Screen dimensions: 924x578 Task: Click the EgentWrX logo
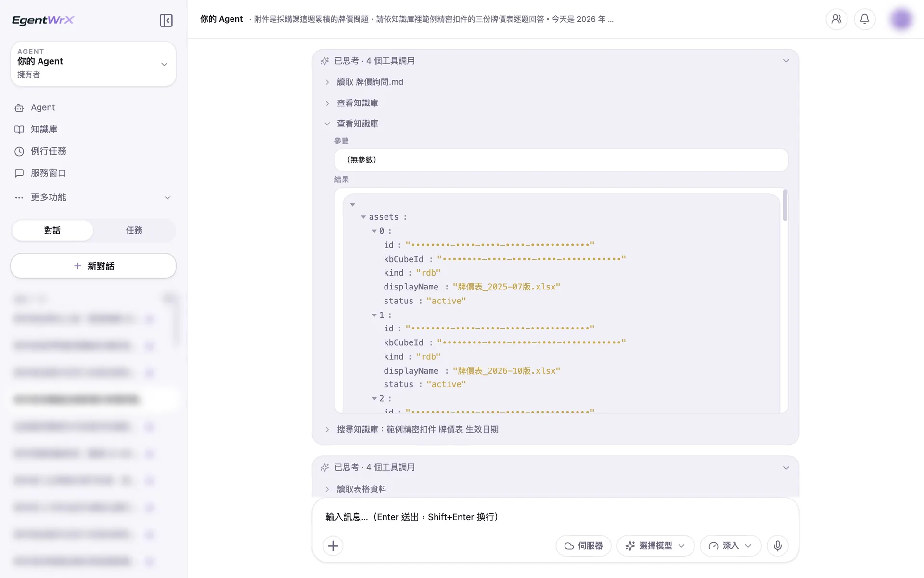click(43, 20)
